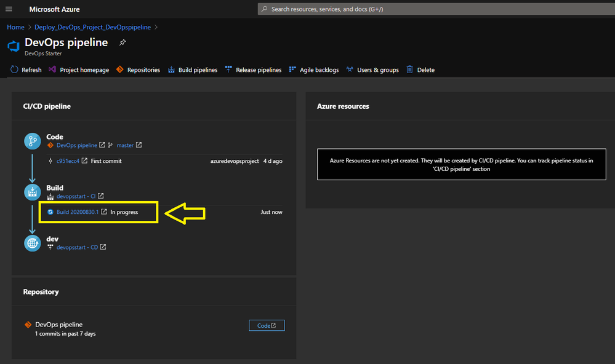Open DevOps pipeline repo link under Code
Viewport: 615px width, 364px height.
pyautogui.click(x=76, y=145)
